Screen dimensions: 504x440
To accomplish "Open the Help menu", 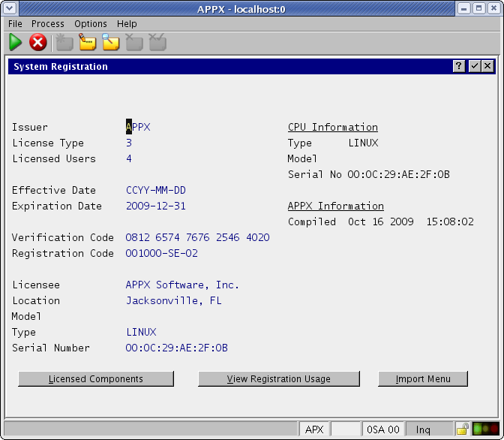I will pyautogui.click(x=127, y=24).
